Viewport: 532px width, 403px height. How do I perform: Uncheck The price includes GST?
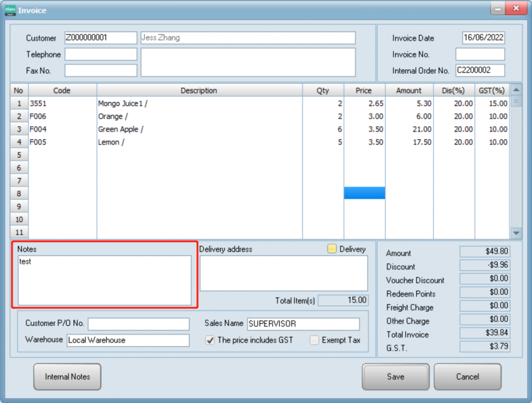(x=210, y=340)
